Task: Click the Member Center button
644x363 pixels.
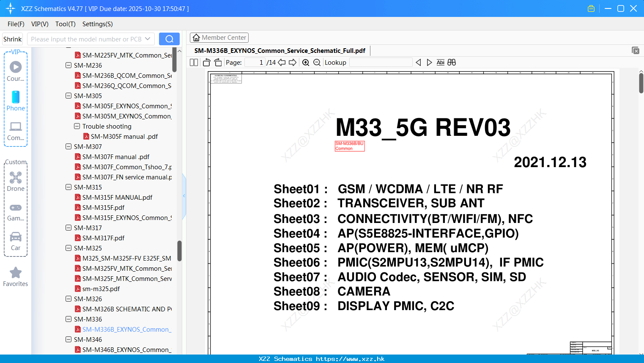Action: coord(219,37)
